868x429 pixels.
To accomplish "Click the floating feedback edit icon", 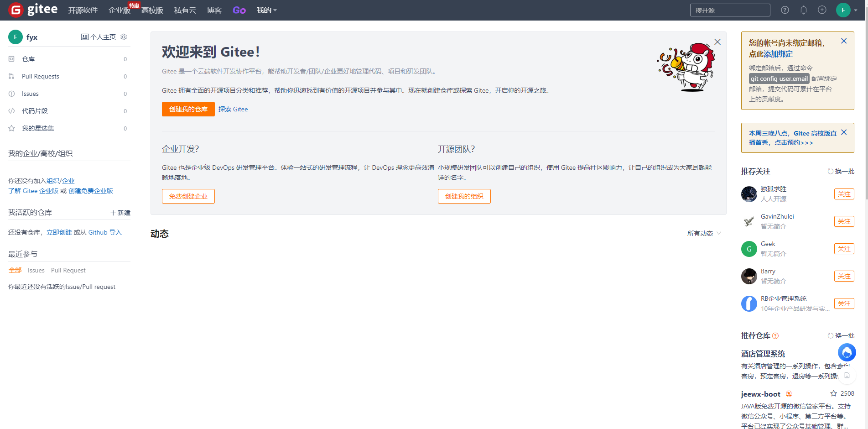I will [x=847, y=375].
